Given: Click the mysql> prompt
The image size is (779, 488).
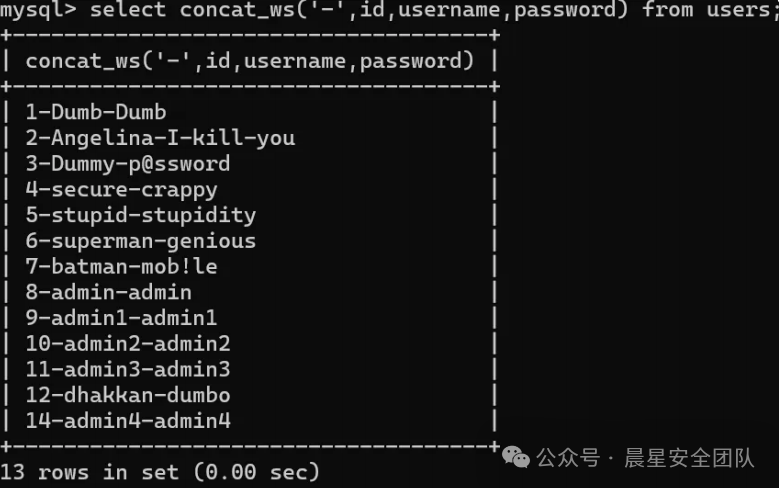Looking at the screenshot, I should [39, 10].
